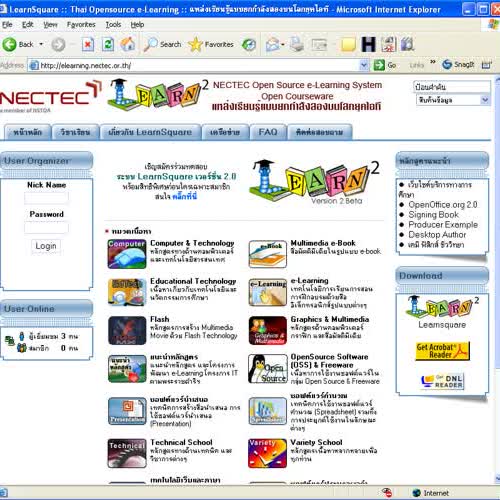Open the OpenSource Software penguin thumbnail
This screenshot has height=500, width=500.
[268, 369]
